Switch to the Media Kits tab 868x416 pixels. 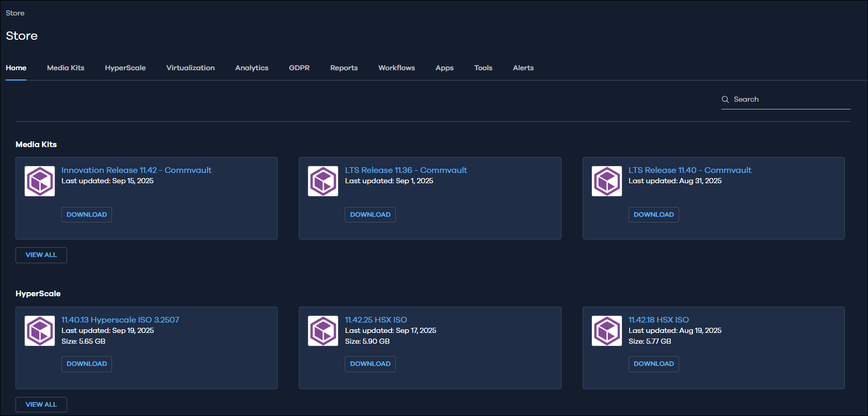66,68
